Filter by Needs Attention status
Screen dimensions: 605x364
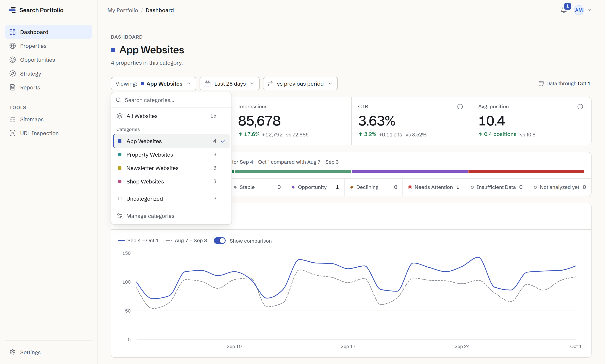click(434, 187)
